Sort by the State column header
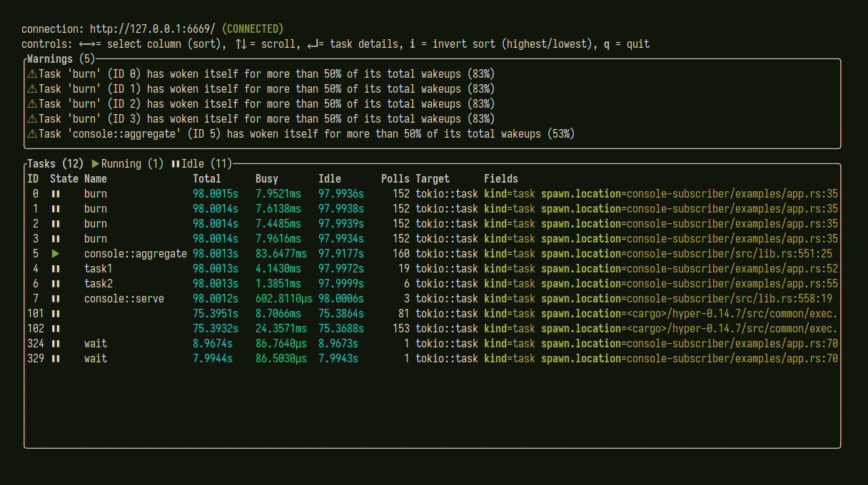868x485 pixels. coord(64,179)
